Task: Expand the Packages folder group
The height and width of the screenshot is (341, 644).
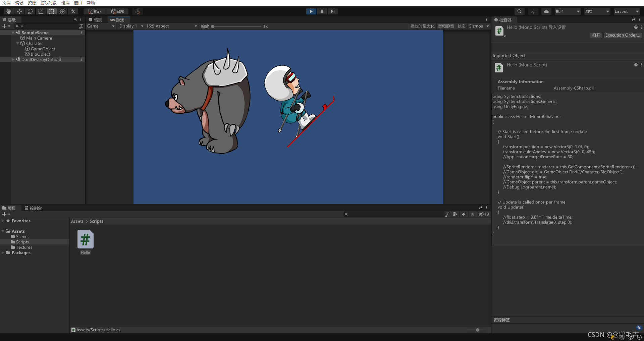Action: tap(3, 253)
